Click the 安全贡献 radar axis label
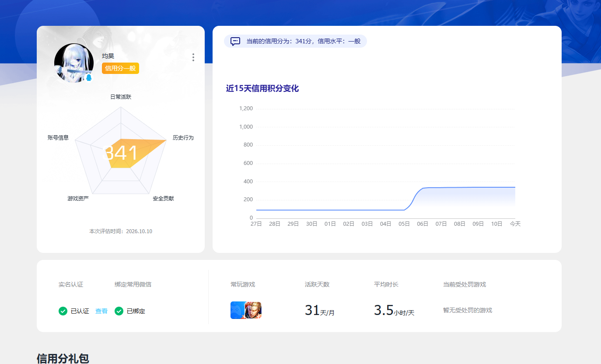Viewport: 601px width, 364px height. 163,199
